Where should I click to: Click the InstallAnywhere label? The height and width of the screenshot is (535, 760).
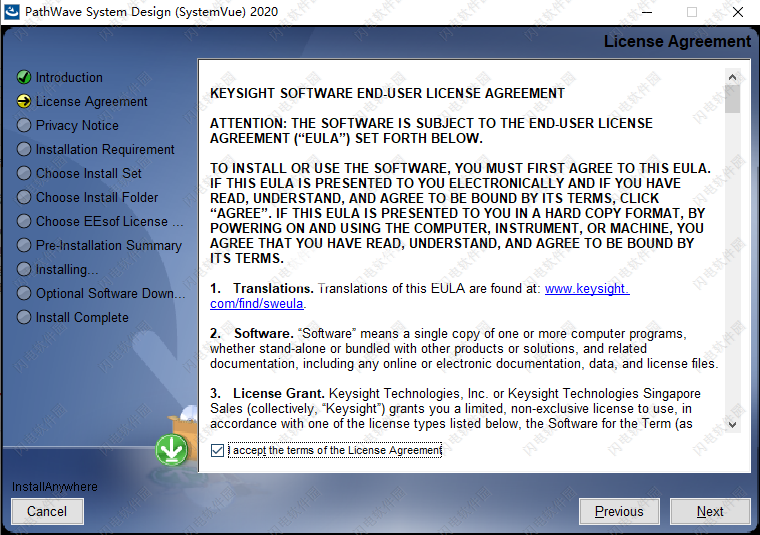pos(55,487)
